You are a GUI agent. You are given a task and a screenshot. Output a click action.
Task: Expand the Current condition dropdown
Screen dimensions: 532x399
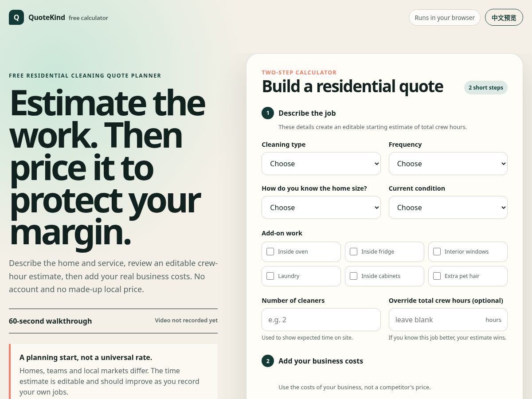(448, 207)
